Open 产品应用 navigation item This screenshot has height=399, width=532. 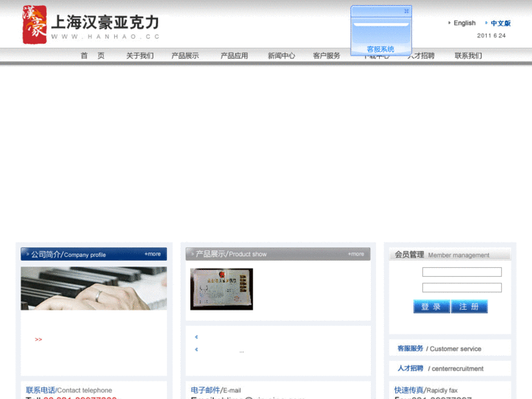pyautogui.click(x=234, y=56)
